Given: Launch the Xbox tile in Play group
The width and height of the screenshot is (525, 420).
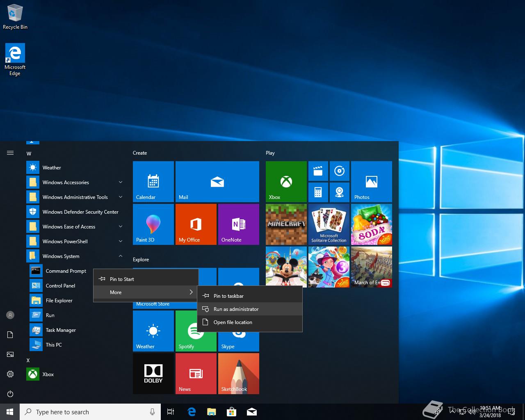Looking at the screenshot, I should click(286, 182).
